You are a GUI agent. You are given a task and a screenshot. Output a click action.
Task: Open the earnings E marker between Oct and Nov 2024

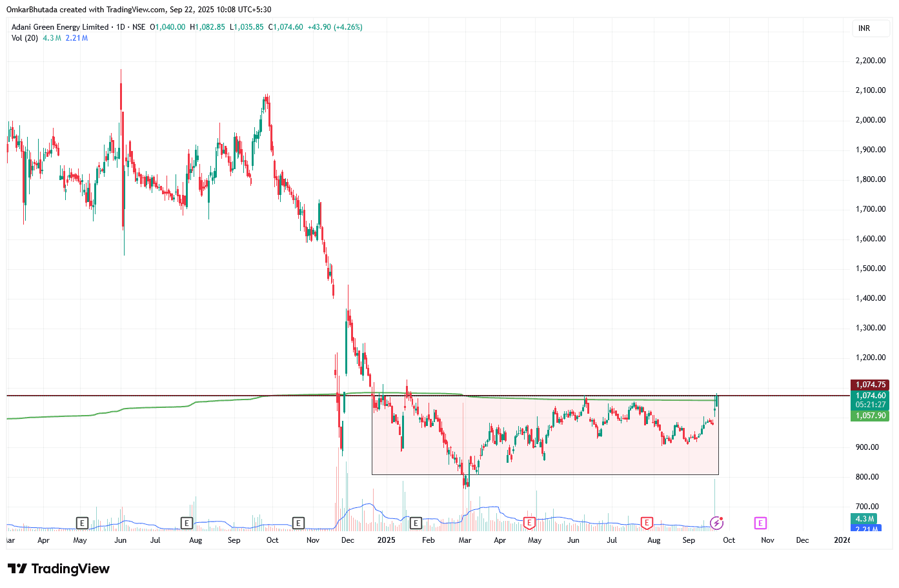point(298,523)
